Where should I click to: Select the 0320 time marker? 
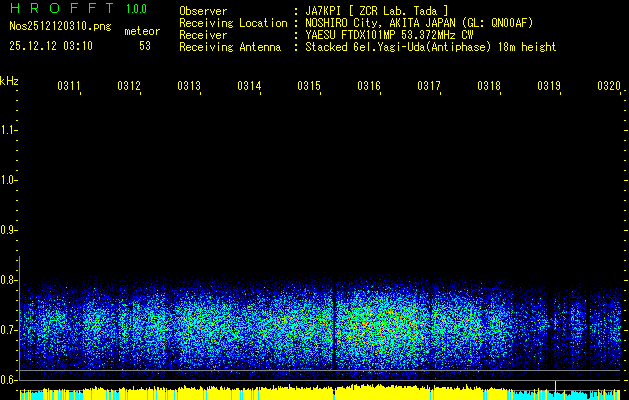click(x=608, y=86)
